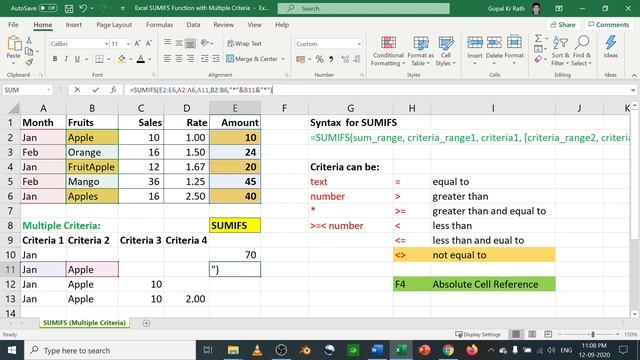Click the Borders icon
Screen dimensions: 640x360
[99, 59]
